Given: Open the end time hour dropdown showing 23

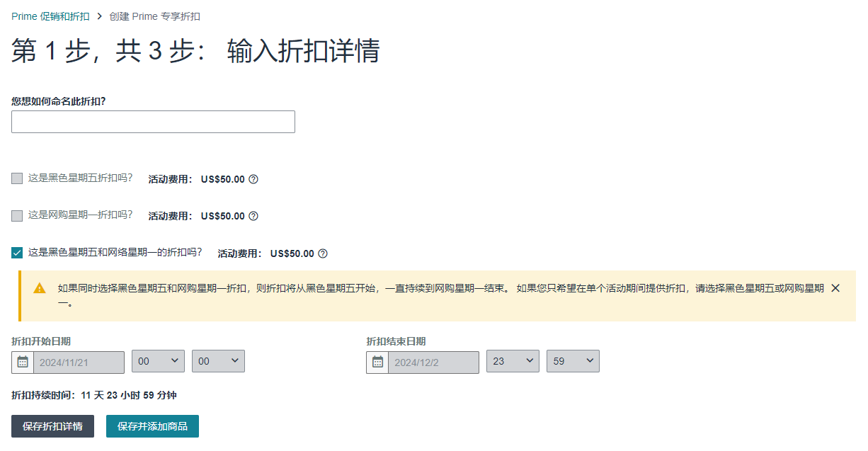Looking at the screenshot, I should (513, 361).
